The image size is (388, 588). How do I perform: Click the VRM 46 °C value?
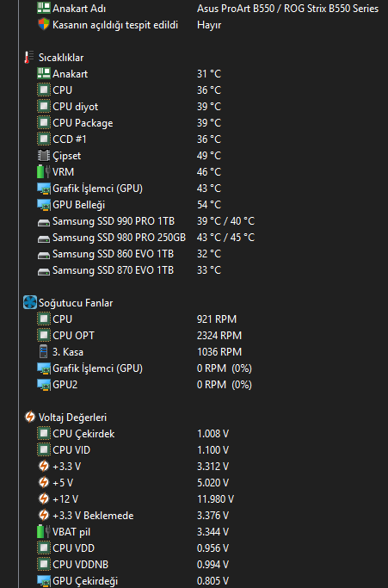point(209,171)
